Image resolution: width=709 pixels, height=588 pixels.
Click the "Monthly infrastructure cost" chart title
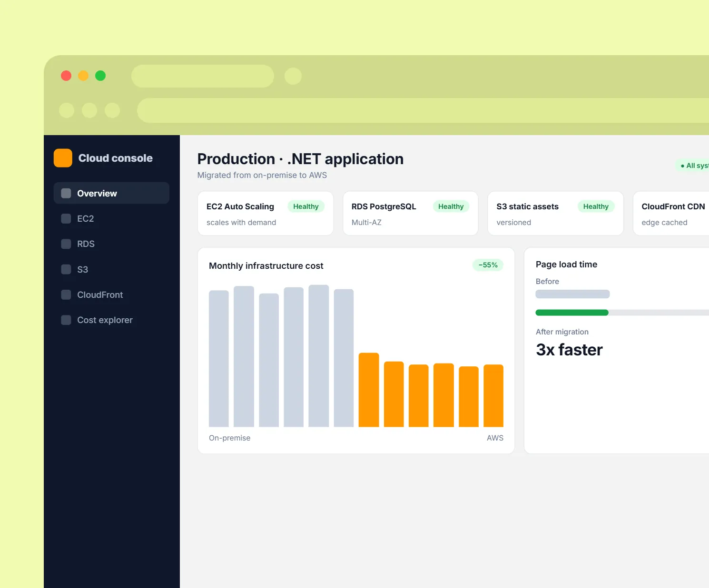(x=266, y=266)
